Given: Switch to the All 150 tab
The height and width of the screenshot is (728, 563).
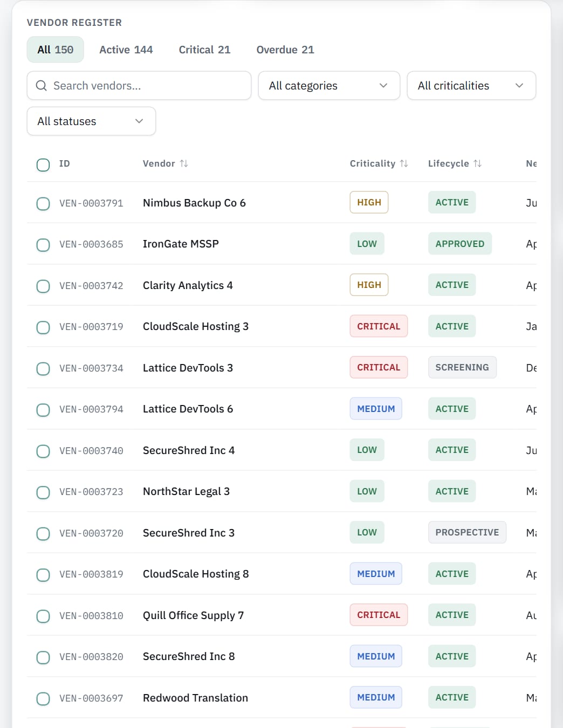Looking at the screenshot, I should point(56,50).
